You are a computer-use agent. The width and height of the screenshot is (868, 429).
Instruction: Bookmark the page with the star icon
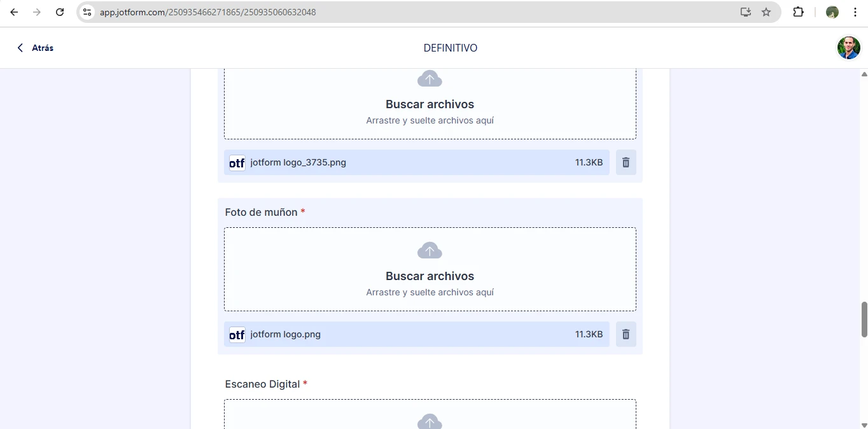click(766, 12)
